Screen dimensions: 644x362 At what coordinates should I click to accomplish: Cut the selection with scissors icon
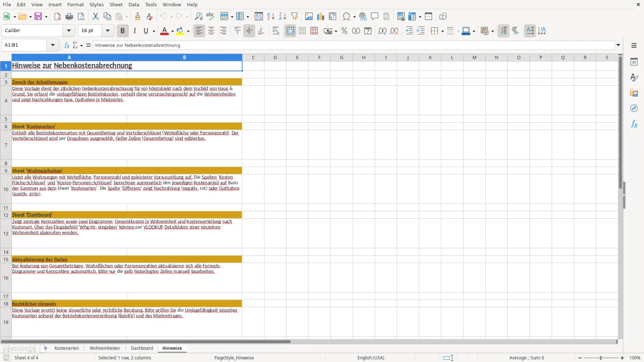pos(96,17)
